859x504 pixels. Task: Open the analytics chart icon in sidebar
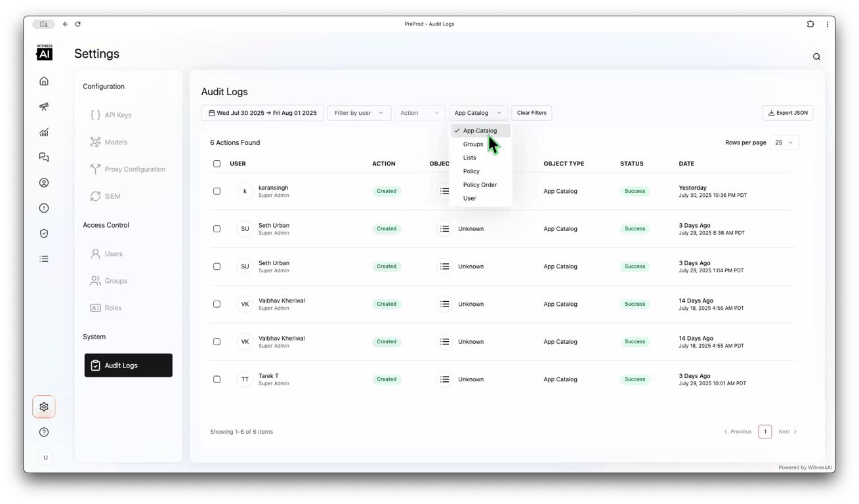click(44, 132)
